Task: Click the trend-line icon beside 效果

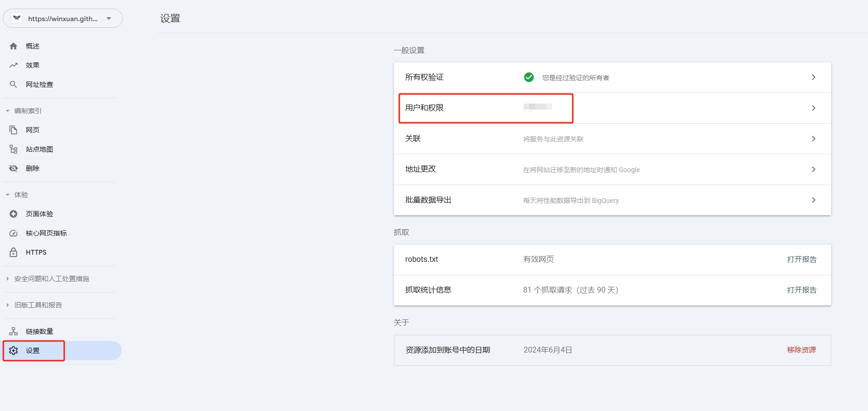Action: (x=13, y=65)
